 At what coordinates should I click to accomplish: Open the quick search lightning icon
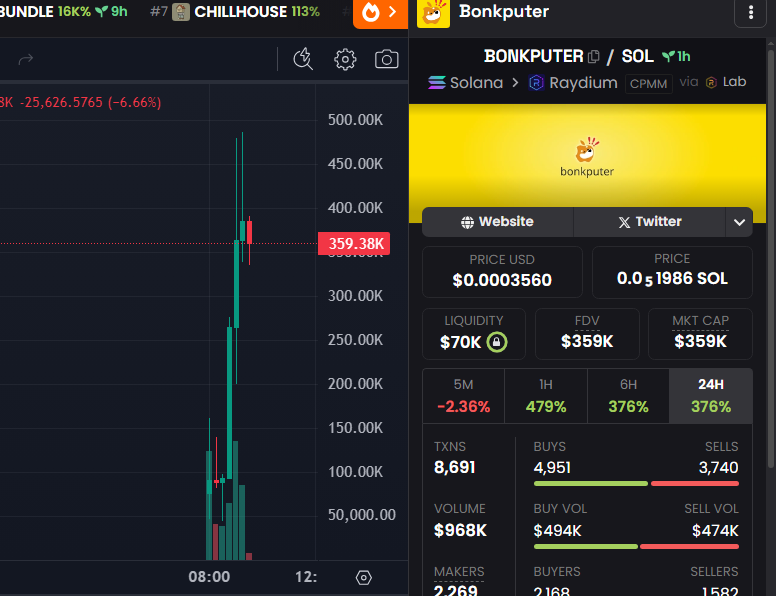303,59
